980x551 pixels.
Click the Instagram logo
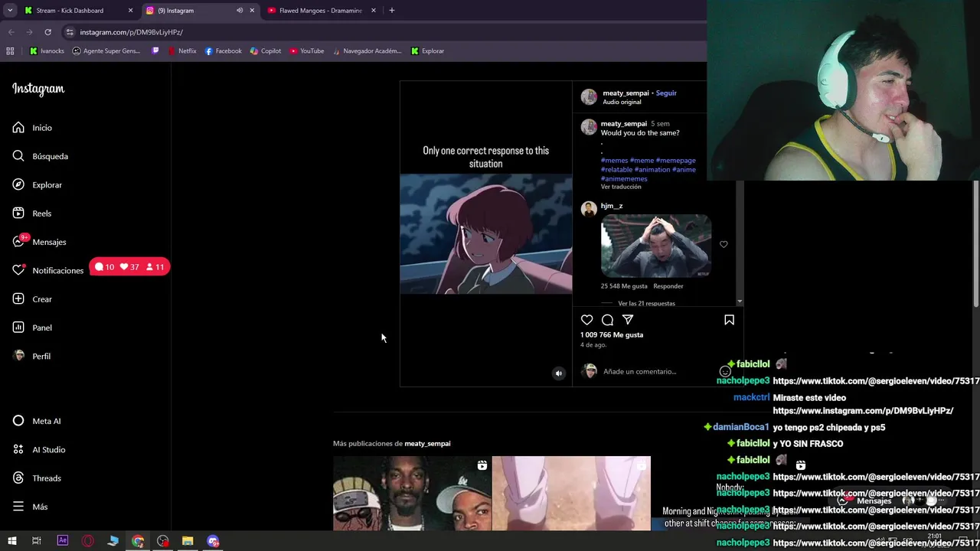(38, 89)
